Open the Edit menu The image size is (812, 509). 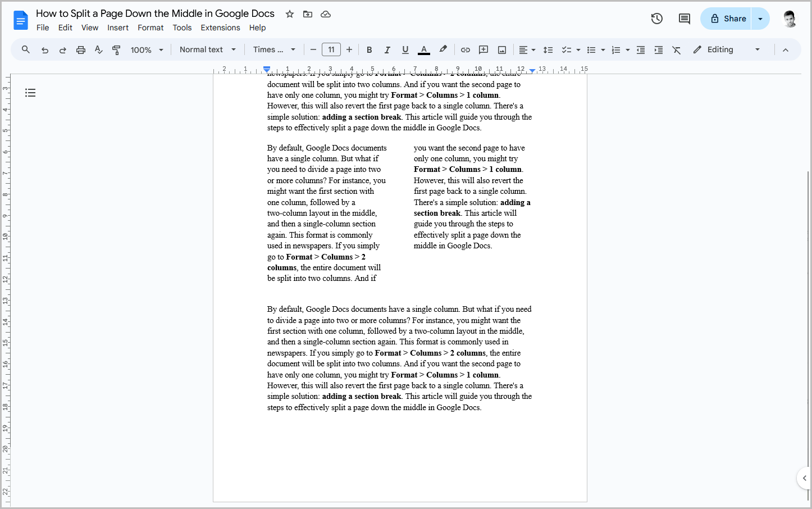(x=65, y=28)
